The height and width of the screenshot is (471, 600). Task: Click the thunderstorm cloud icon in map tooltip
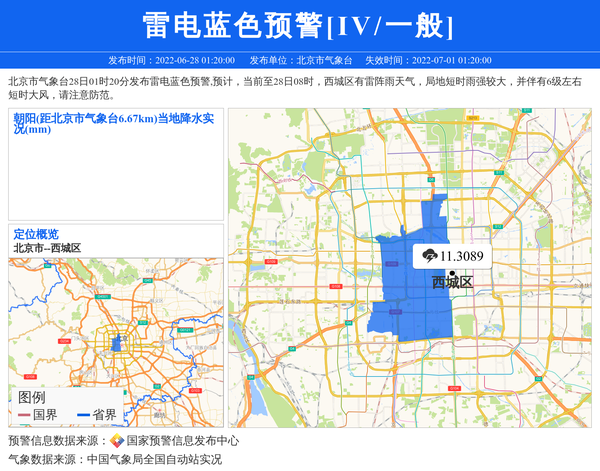(x=428, y=255)
